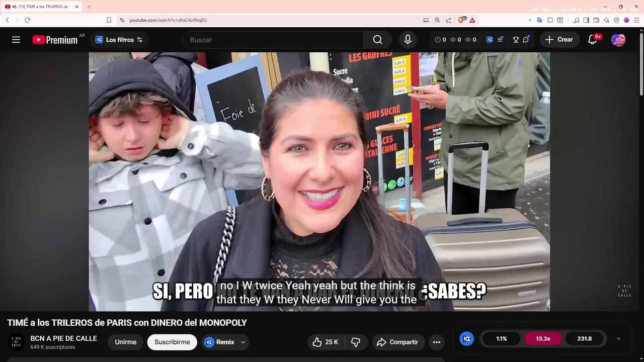The width and height of the screenshot is (644, 362).
Task: Click the Crear create button
Action: coord(559,40)
